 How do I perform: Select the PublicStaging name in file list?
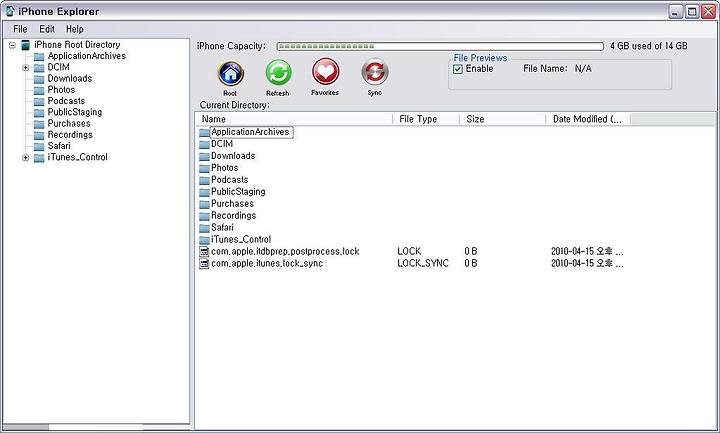click(238, 192)
